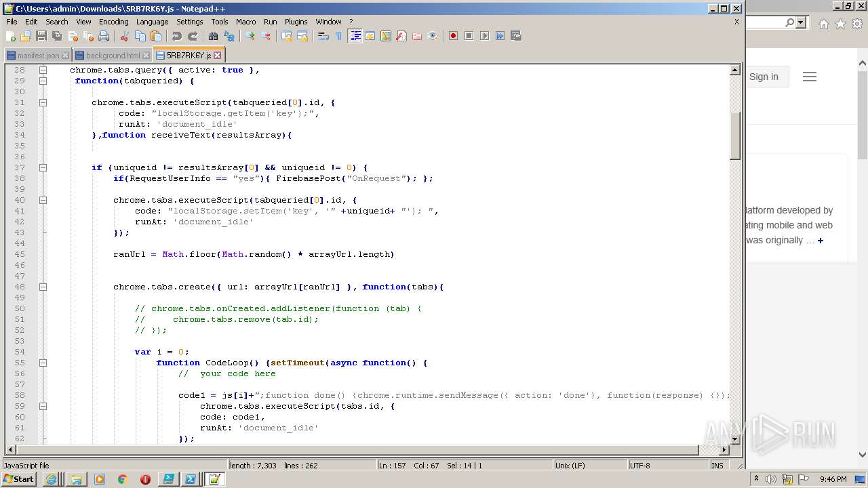Open Find with binoculars icon
The width and height of the screenshot is (868, 488).
(214, 36)
